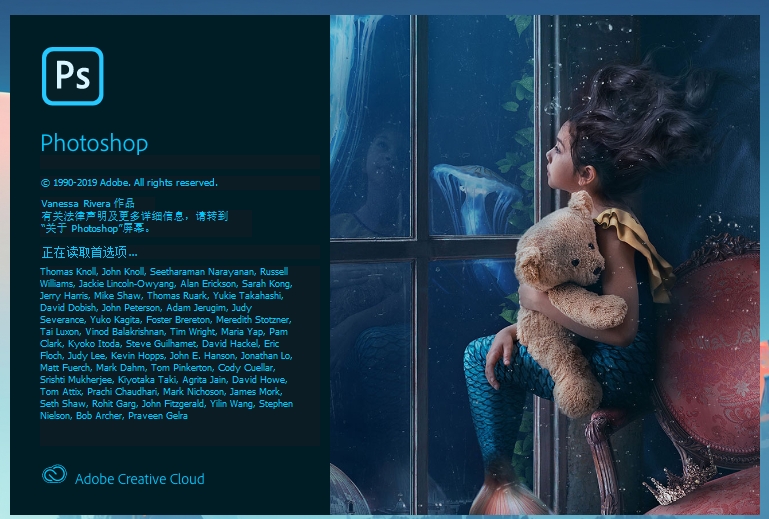The height and width of the screenshot is (519, 769).
Task: Click the Ps Photoshop logo icon
Action: [x=73, y=76]
